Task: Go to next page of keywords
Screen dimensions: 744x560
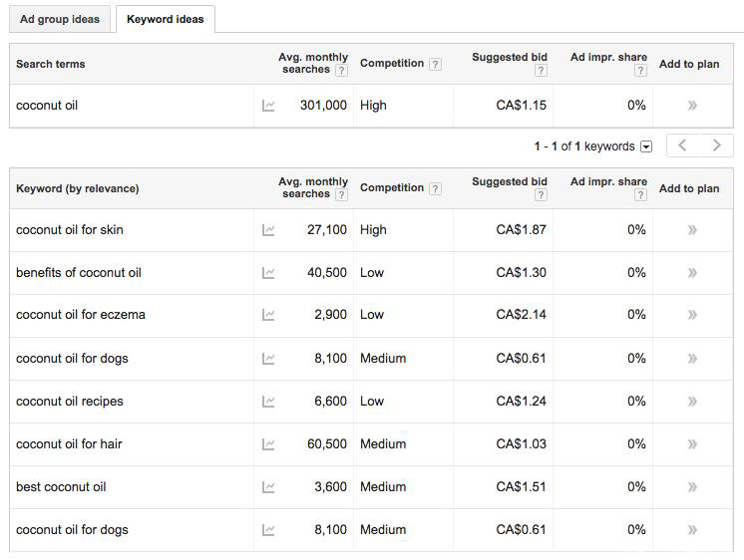Action: coord(716,145)
